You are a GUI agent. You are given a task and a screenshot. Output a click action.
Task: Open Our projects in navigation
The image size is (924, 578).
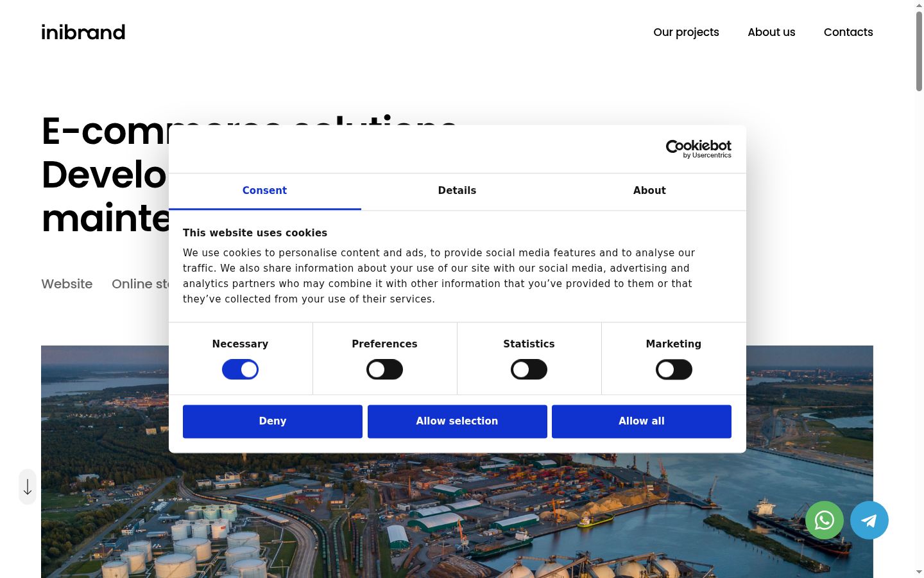686,32
